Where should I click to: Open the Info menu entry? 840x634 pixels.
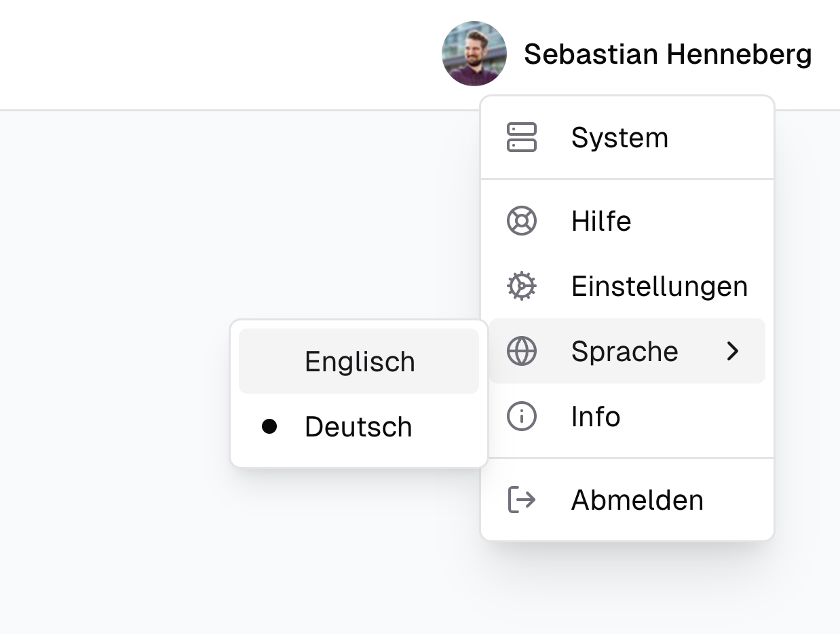click(596, 416)
